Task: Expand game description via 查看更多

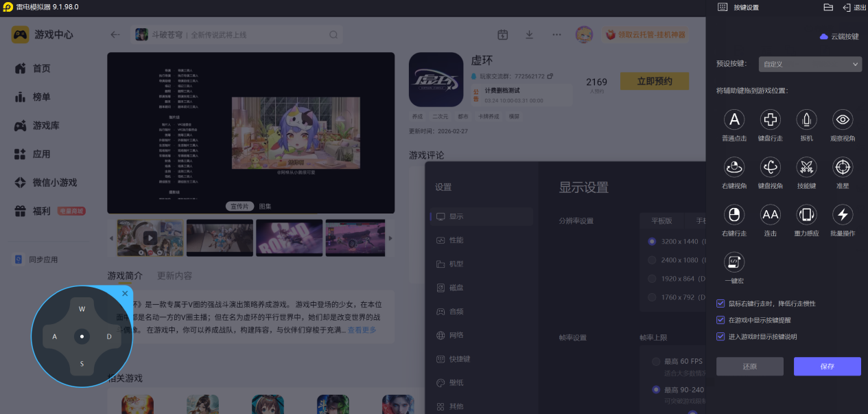Action: (362, 330)
